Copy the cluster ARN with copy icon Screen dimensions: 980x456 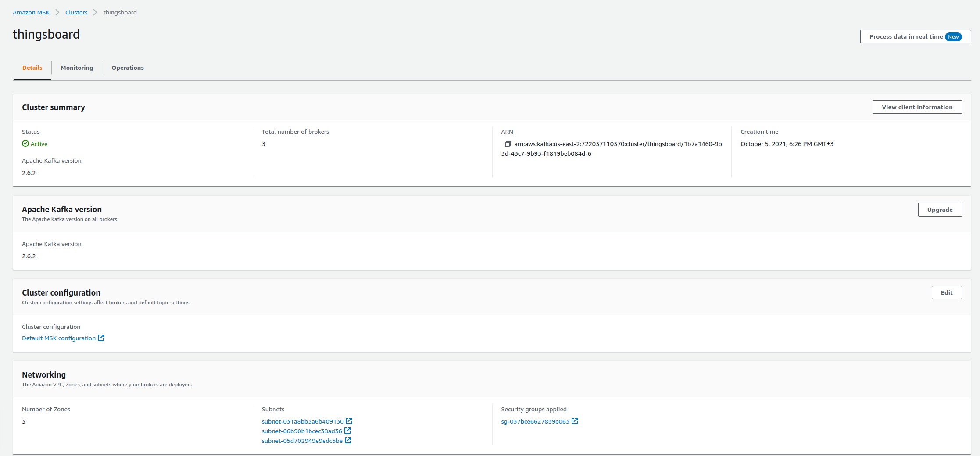tap(508, 144)
